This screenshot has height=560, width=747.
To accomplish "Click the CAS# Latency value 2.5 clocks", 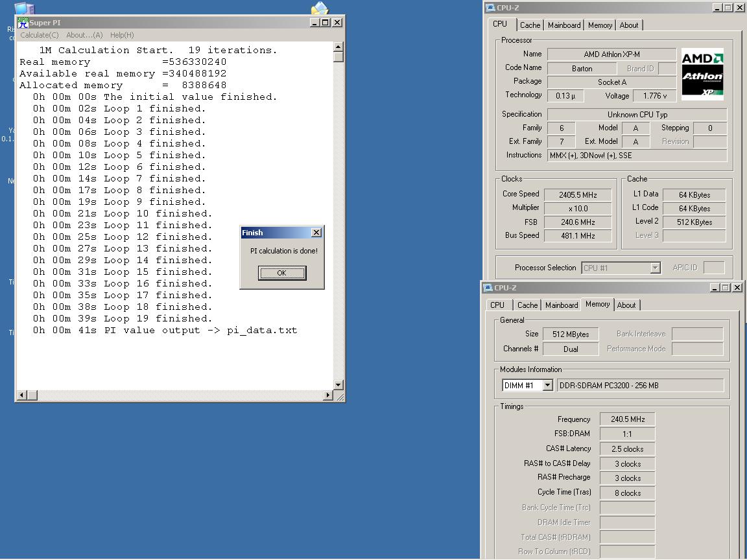I will click(x=628, y=449).
